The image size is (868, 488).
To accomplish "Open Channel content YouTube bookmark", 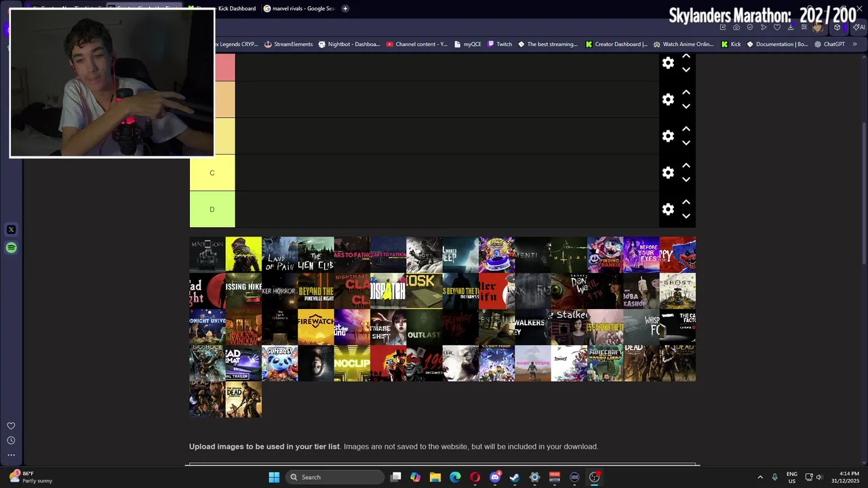I will [416, 44].
